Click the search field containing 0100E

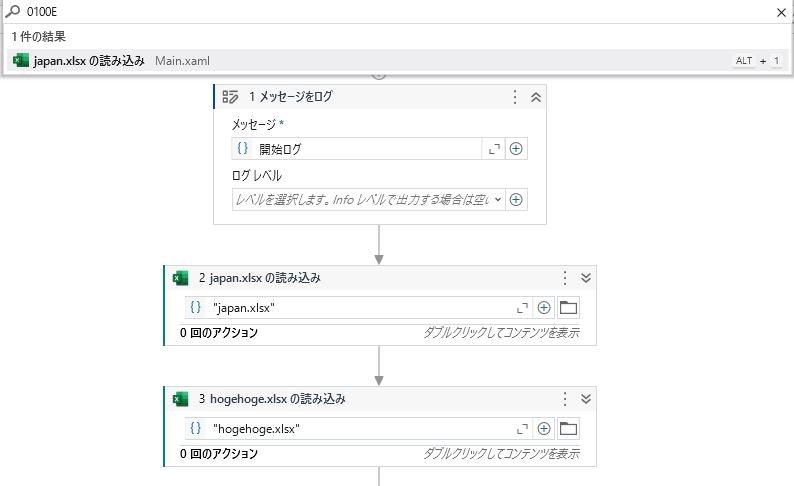tap(398, 12)
